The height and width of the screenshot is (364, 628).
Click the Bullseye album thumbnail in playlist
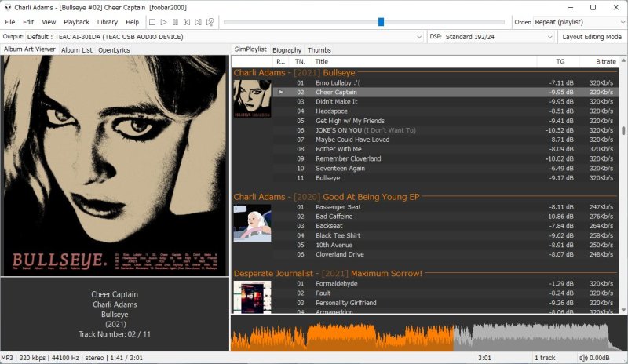(252, 99)
